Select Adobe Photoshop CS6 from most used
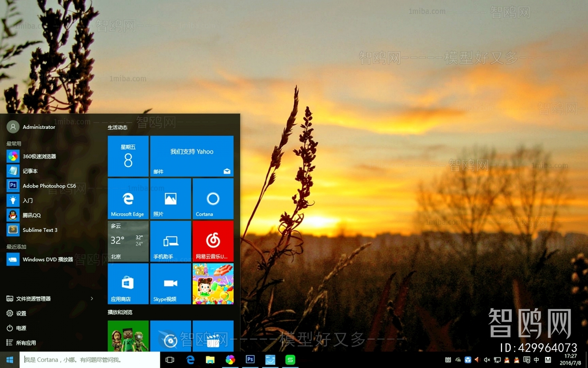 49,186
